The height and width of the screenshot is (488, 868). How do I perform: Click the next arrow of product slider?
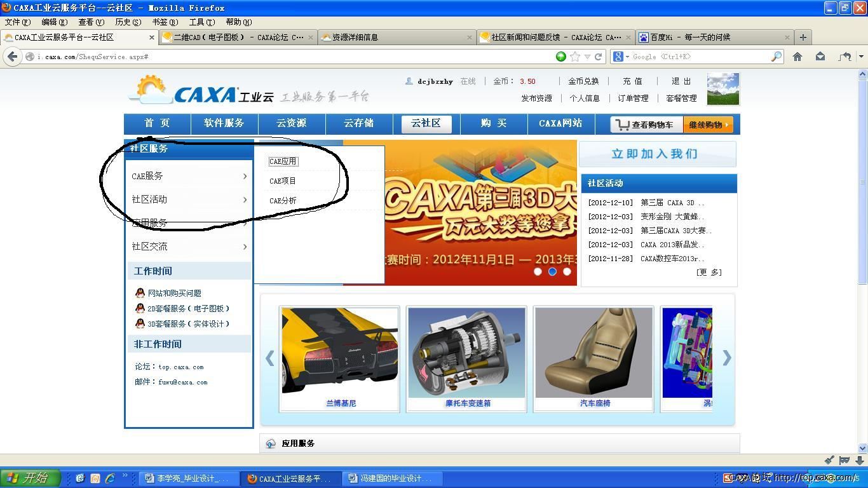tap(726, 358)
